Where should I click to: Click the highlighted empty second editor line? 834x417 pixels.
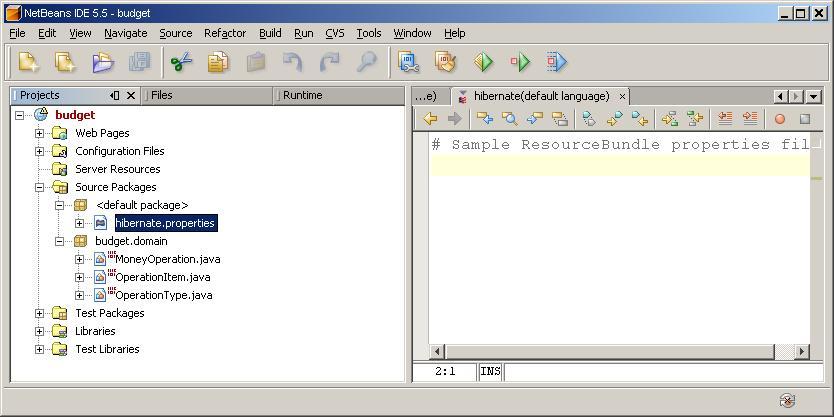(619, 166)
